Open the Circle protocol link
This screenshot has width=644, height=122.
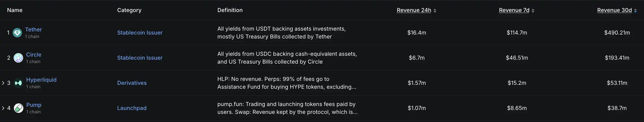pos(34,55)
